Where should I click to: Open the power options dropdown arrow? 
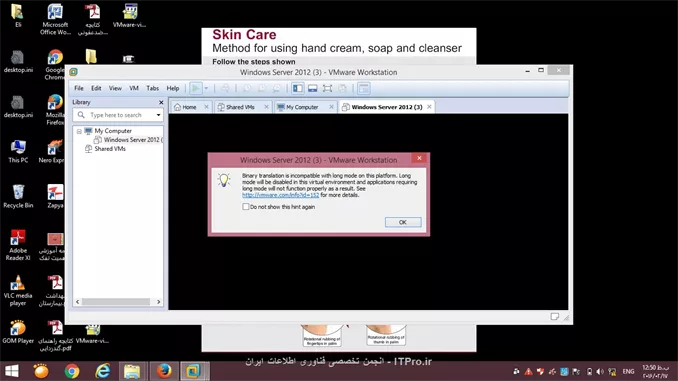click(x=206, y=88)
